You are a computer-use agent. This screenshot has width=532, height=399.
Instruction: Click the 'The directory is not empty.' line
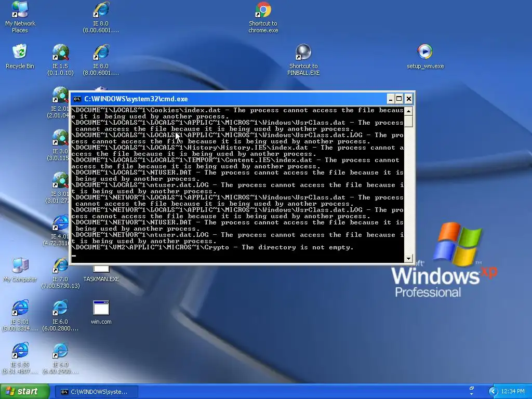(x=212, y=247)
